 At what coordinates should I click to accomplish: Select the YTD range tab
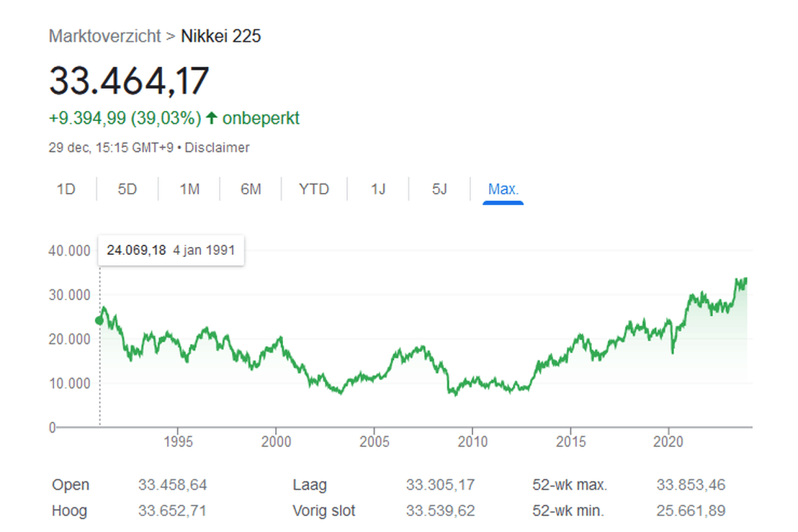tap(314, 189)
